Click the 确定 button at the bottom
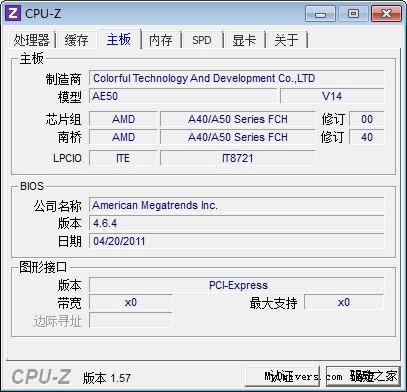This screenshot has height=392, width=407. pyautogui.click(x=362, y=376)
